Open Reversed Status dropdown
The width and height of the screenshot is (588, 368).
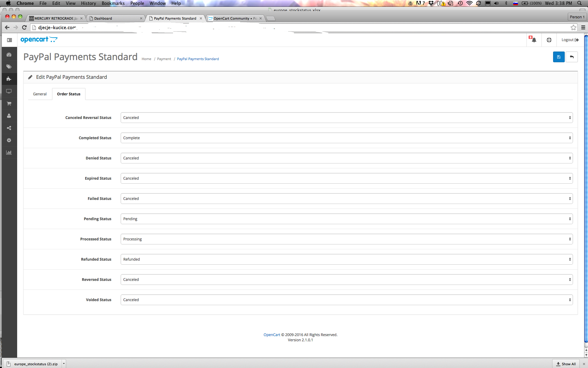coord(346,280)
